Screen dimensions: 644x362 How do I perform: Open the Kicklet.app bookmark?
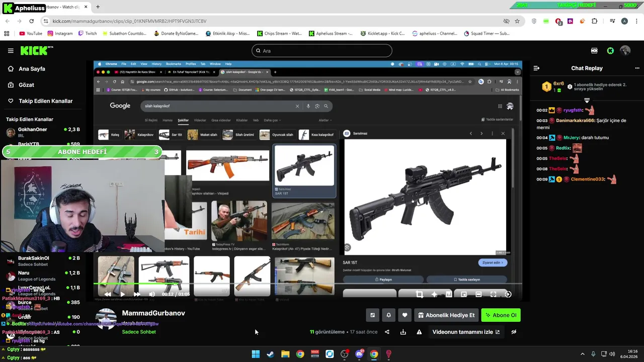click(382, 34)
